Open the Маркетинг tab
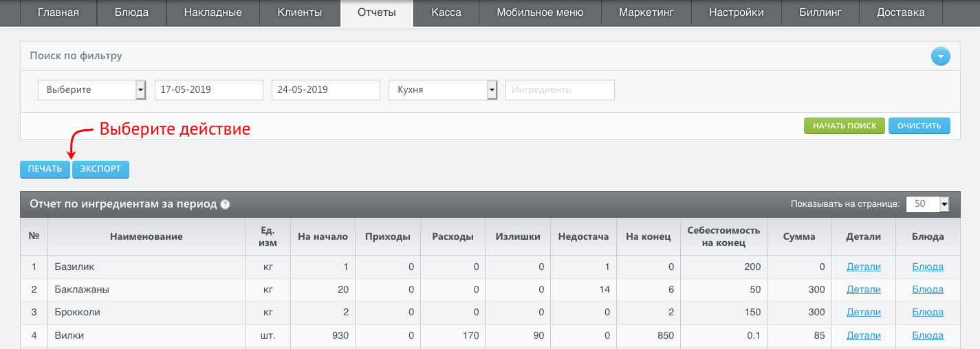 click(646, 12)
